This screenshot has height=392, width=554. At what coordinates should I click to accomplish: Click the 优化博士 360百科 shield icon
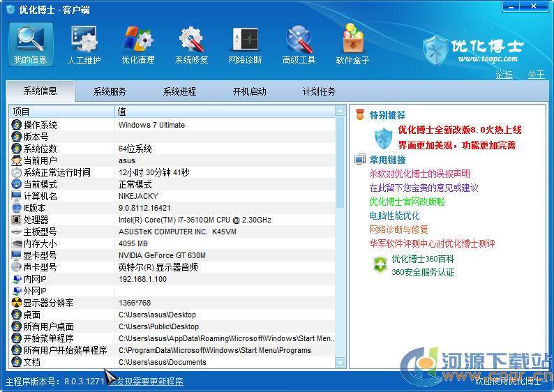click(380, 264)
